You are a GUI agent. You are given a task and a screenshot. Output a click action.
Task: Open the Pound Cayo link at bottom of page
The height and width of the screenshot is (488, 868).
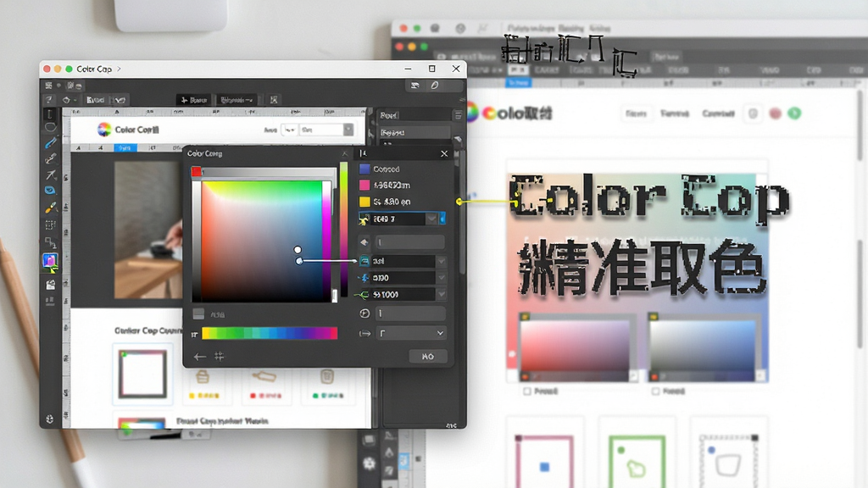click(x=222, y=421)
